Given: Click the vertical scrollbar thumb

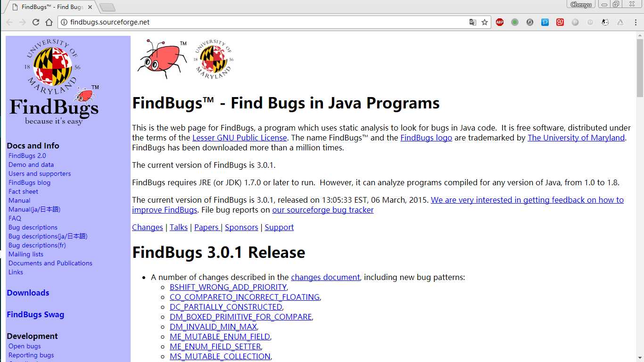Looking at the screenshot, I should 640,67.
